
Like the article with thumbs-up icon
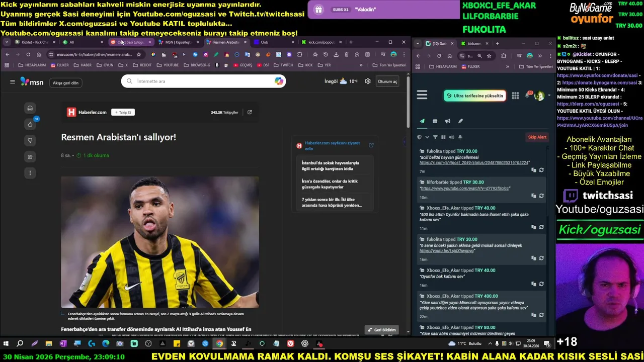(x=30, y=124)
